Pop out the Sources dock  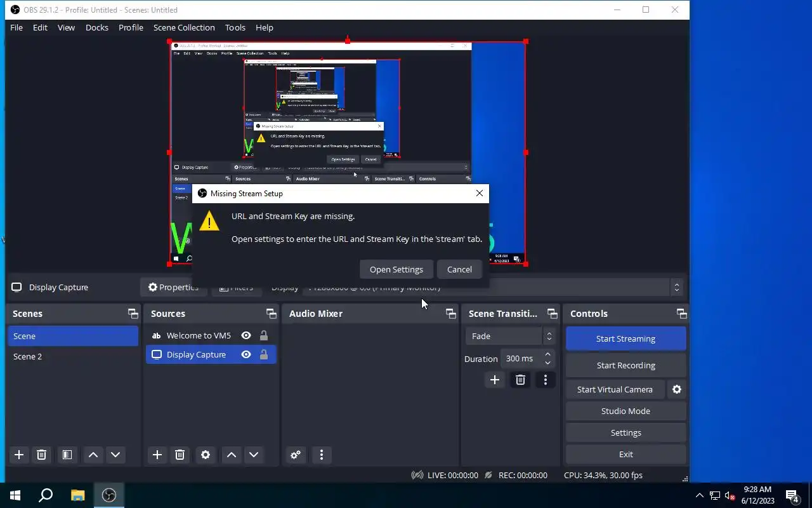(272, 314)
